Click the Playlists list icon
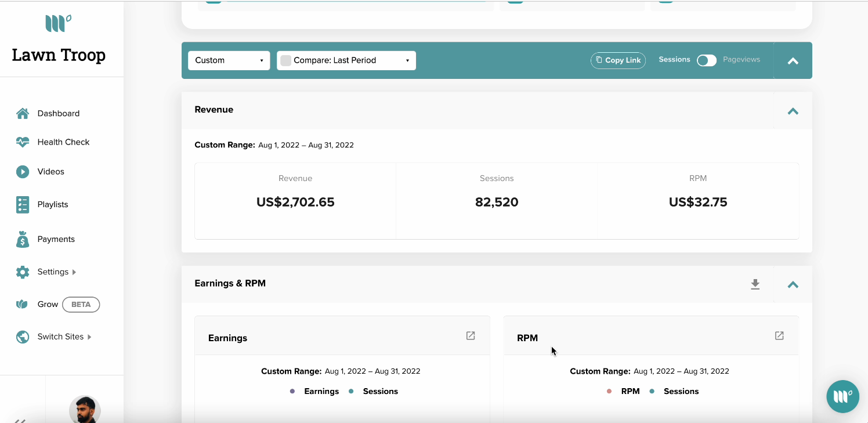The height and width of the screenshot is (423, 868). point(23,204)
